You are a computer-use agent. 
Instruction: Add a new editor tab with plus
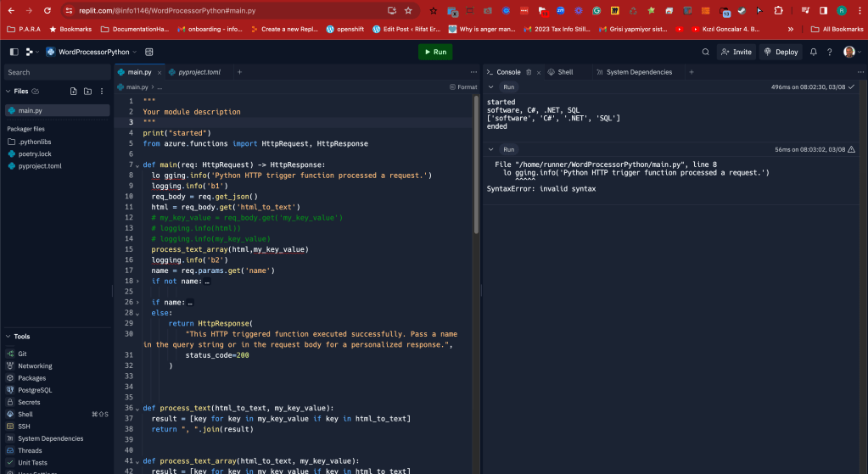coord(239,72)
